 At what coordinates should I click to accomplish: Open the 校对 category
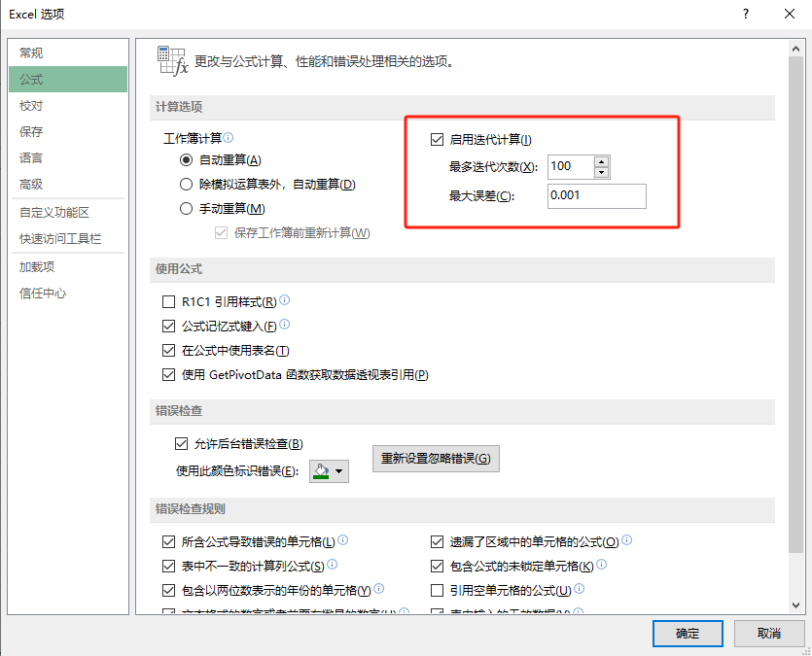click(68, 106)
